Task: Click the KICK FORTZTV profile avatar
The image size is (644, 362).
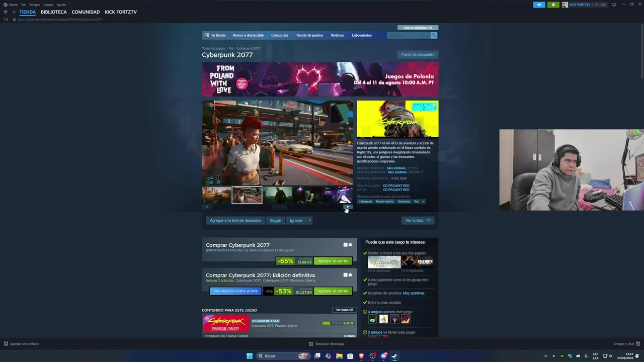Action: [x=565, y=5]
